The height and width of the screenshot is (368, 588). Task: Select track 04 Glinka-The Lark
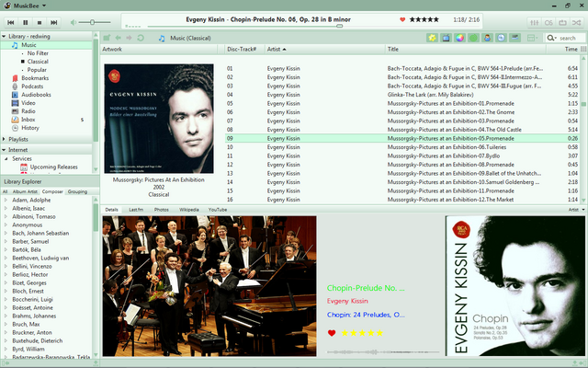(x=402, y=95)
